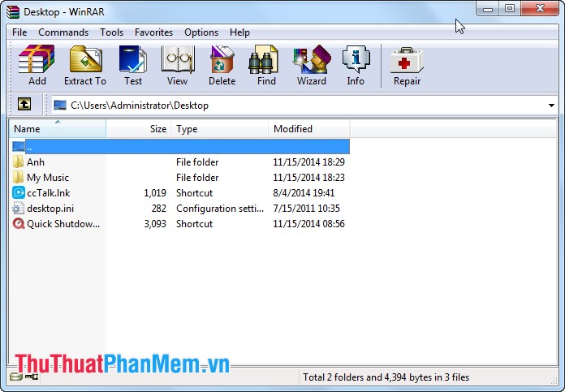Open the File menu
The image size is (565, 392).
point(19,32)
